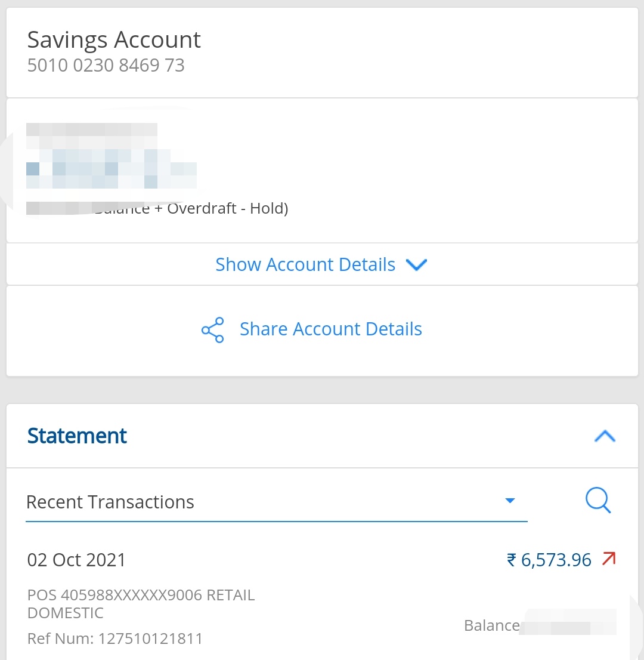Tap the share icon beside Share Account Details
The height and width of the screenshot is (660, 644).
[x=212, y=329]
